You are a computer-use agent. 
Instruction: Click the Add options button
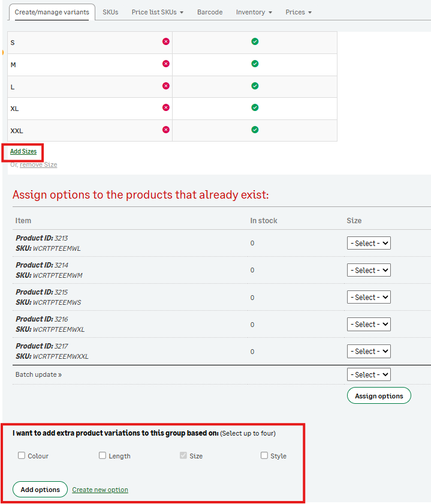click(x=40, y=490)
